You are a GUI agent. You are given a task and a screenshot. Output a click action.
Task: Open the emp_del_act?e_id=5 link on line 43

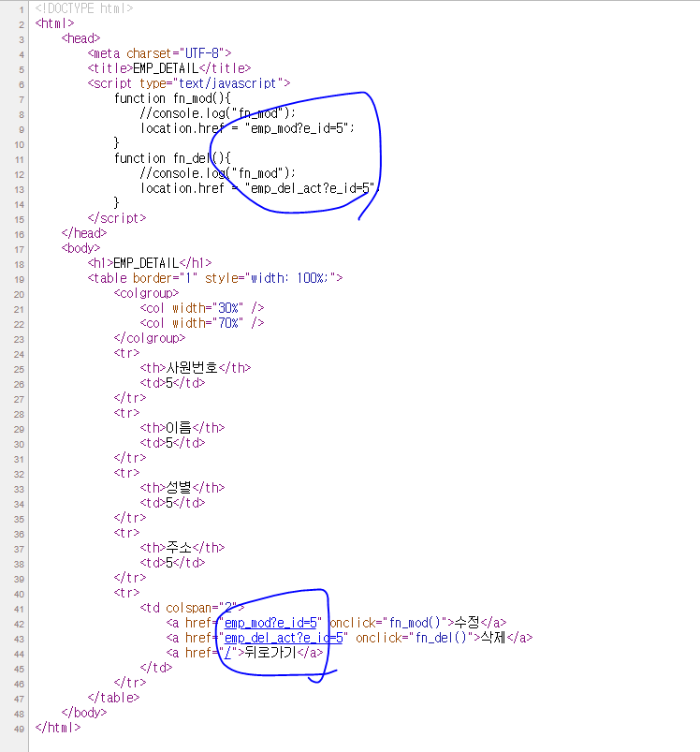click(284, 638)
